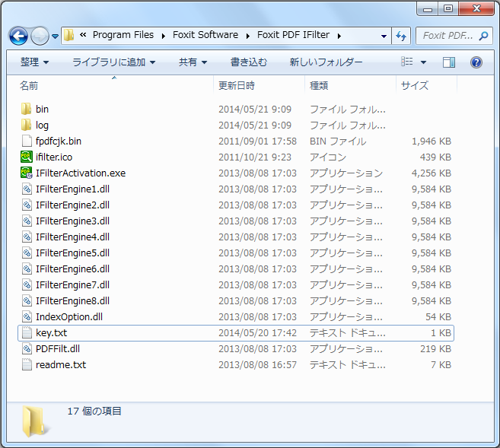Maximize the Explorer window

pyautogui.click(x=448, y=8)
